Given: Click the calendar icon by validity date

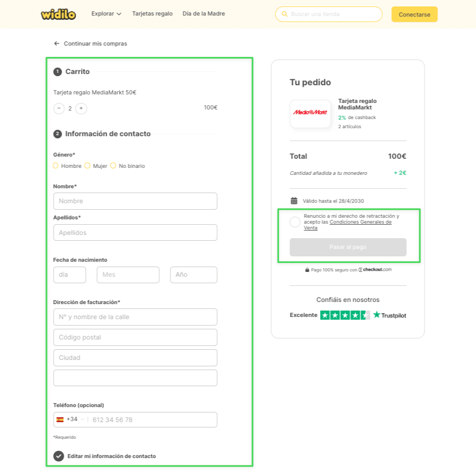Looking at the screenshot, I should [x=294, y=201].
